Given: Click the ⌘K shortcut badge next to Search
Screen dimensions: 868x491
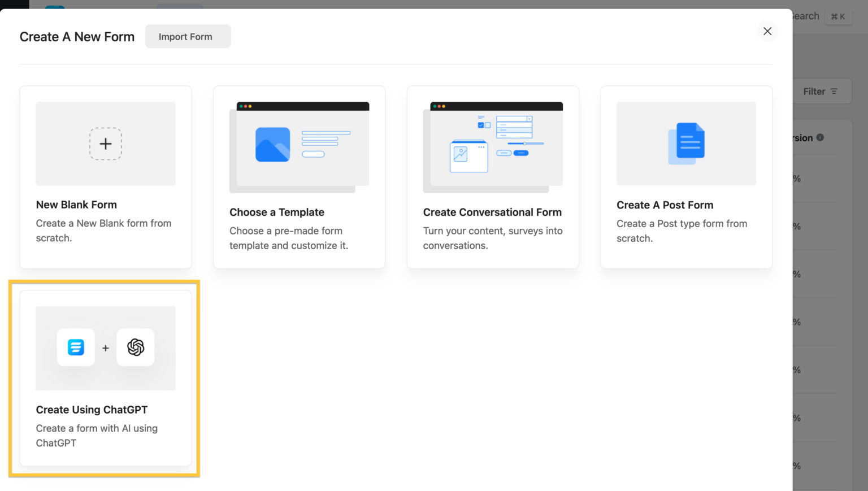Looking at the screenshot, I should pyautogui.click(x=839, y=16).
